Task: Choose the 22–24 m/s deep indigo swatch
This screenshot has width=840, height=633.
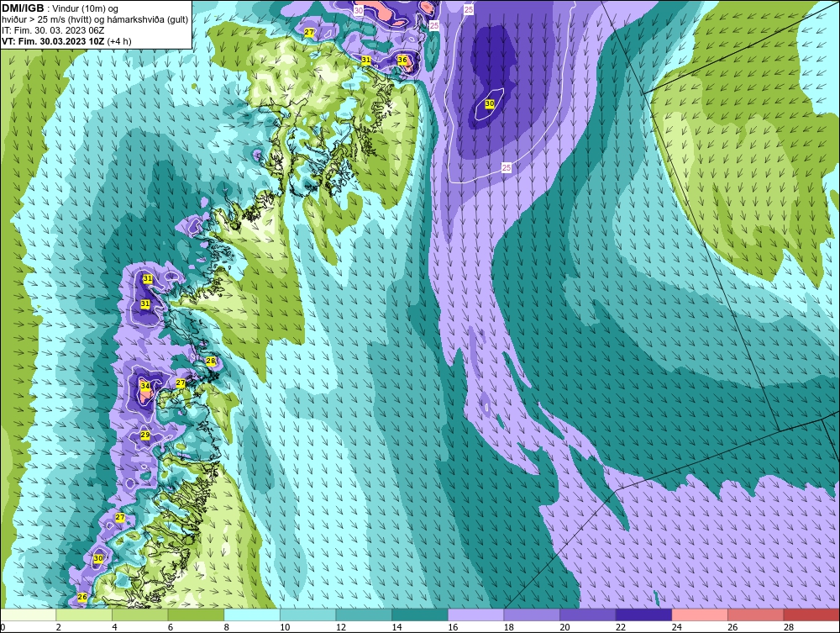Action: click(x=644, y=615)
